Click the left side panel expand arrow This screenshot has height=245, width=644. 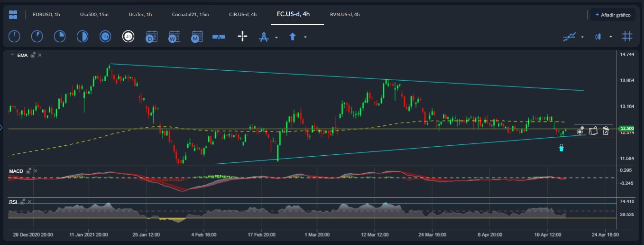pos(1,127)
